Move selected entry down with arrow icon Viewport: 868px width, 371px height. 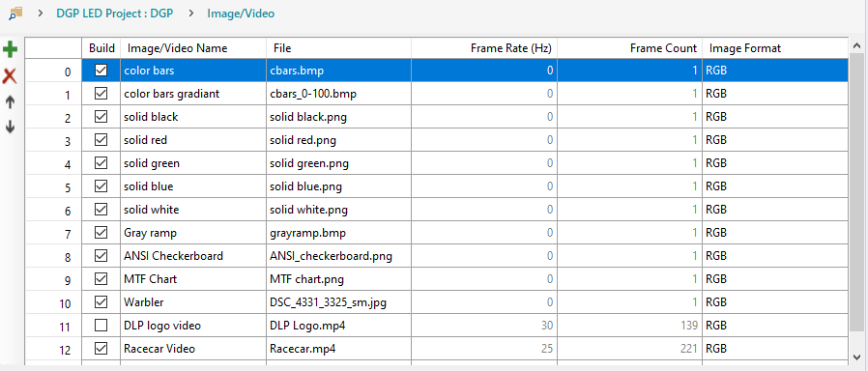coord(10,128)
